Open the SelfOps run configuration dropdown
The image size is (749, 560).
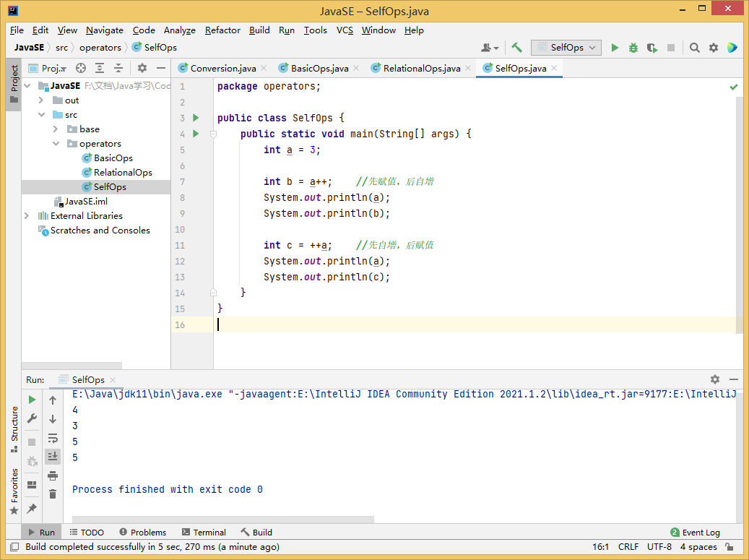click(x=566, y=48)
